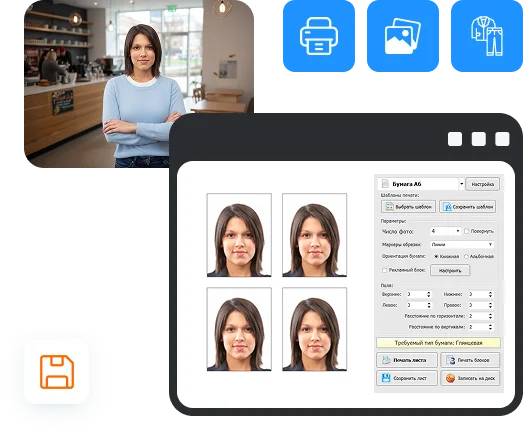Click the blue printer icon tile
523x434 pixels.
pos(319,36)
